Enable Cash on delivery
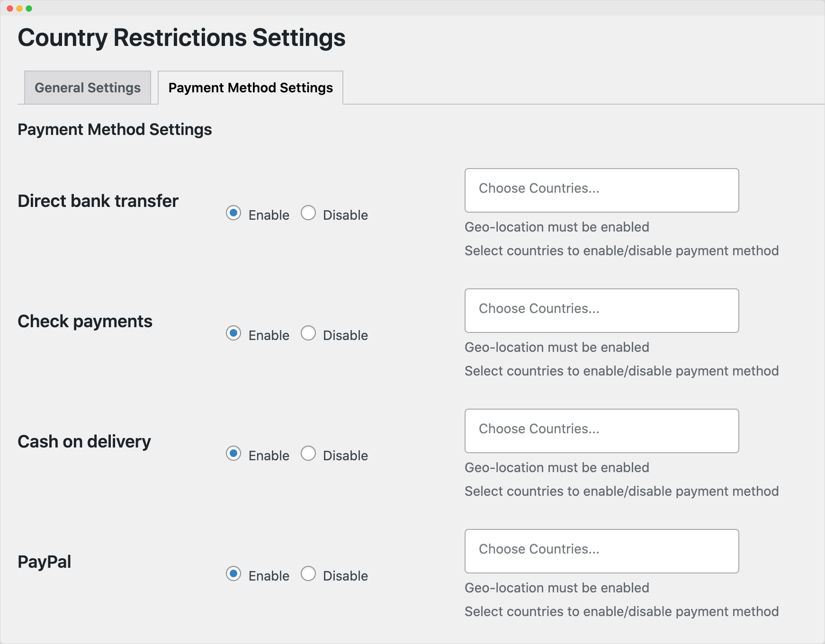The image size is (825, 644). pos(233,454)
